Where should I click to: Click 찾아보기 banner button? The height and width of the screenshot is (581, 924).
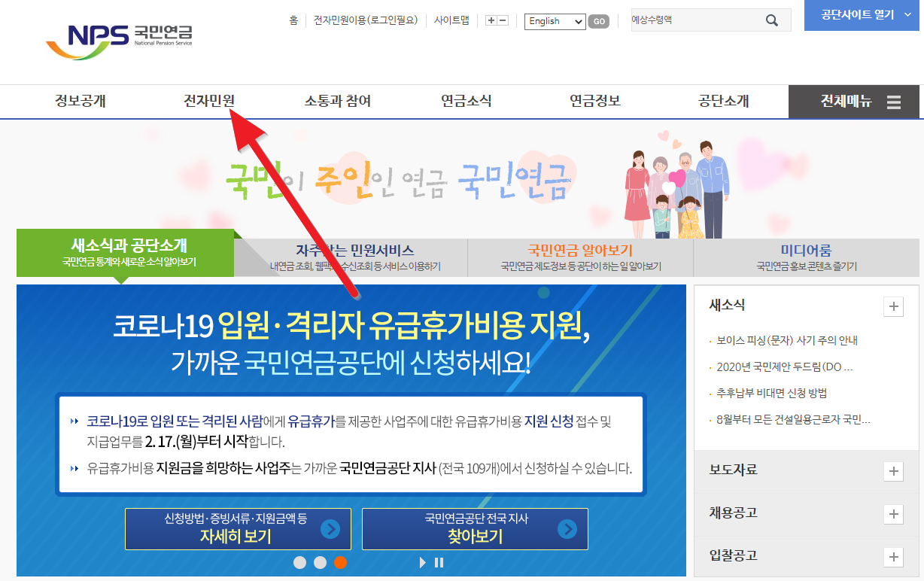point(475,529)
